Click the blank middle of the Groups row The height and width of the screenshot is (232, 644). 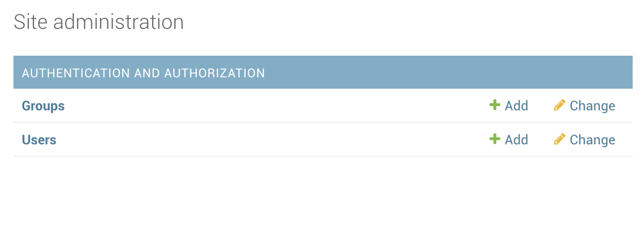pos(273,106)
